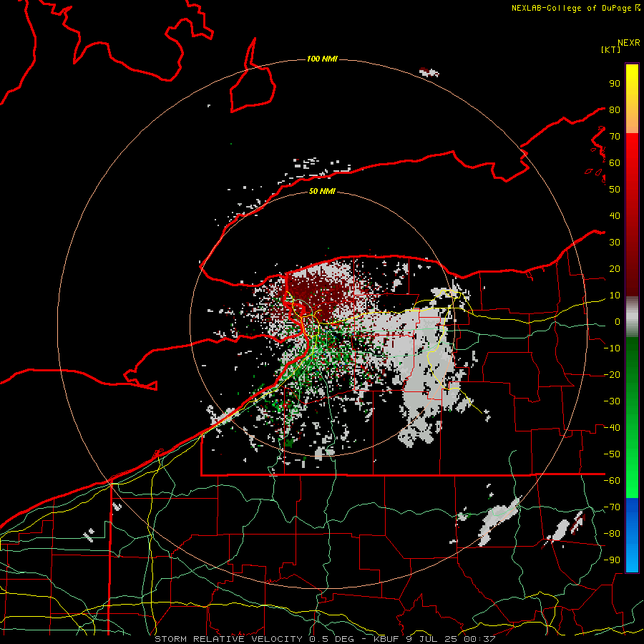Viewport: 644px width, 644px height.
Task: Select the positive 60 scale label
Action: click(x=615, y=162)
